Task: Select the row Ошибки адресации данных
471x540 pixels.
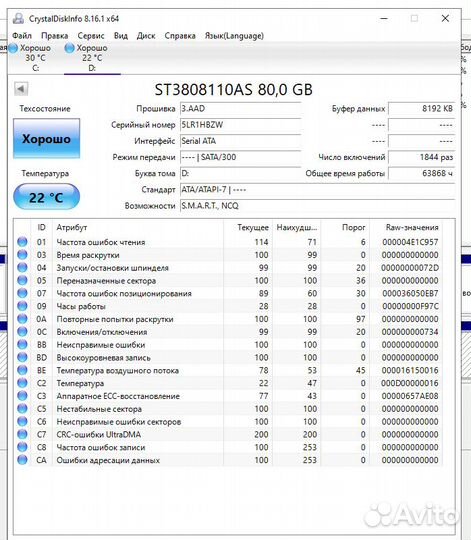Action: pos(228,460)
